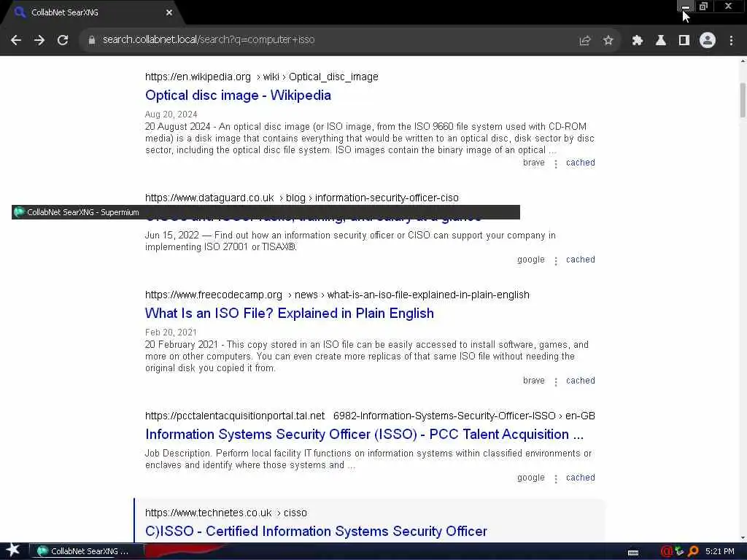Open Information Systems Security Officer (ISSO) result
The height and width of the screenshot is (560, 747).
coord(364,435)
